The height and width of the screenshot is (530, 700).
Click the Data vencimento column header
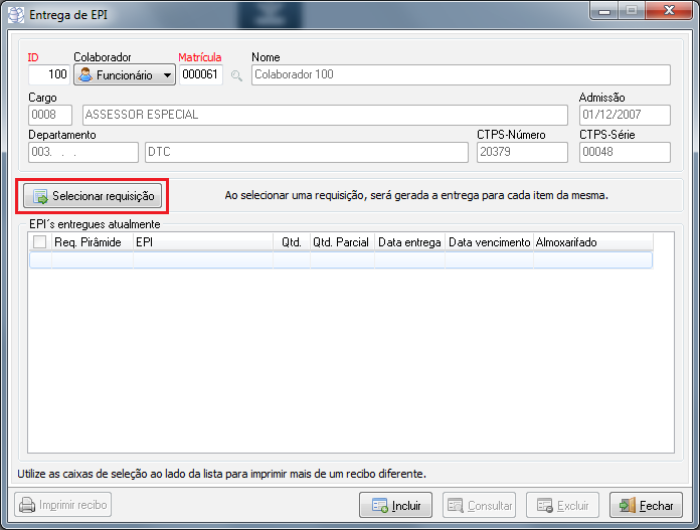coord(489,242)
